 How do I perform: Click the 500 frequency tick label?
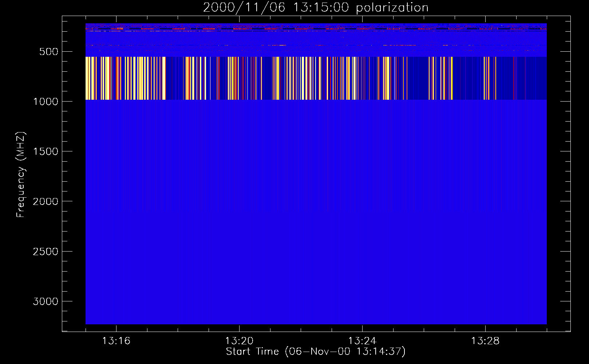click(x=49, y=52)
